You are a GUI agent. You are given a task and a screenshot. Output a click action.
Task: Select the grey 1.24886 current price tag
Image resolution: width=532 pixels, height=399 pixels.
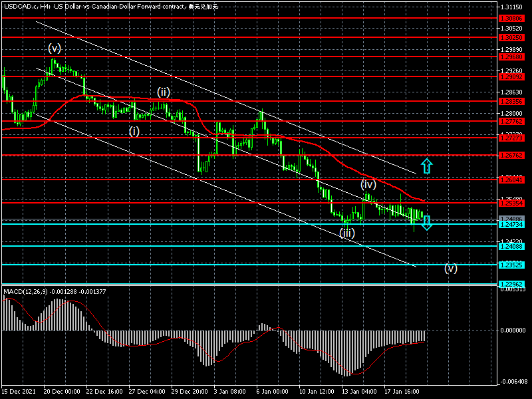[x=511, y=218]
